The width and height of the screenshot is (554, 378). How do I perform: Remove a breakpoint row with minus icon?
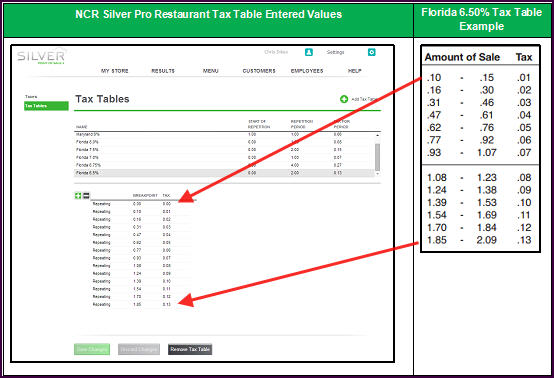pyautogui.click(x=86, y=195)
